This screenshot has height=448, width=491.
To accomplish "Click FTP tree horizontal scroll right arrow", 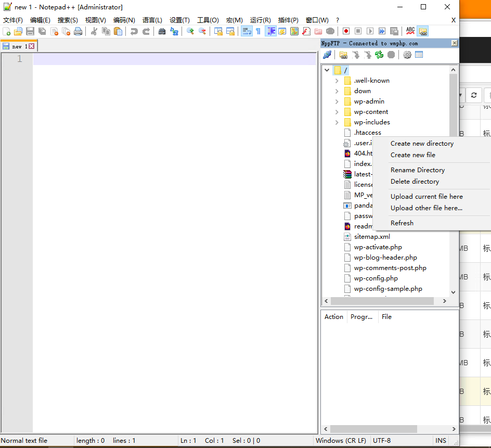I will pyautogui.click(x=444, y=301).
